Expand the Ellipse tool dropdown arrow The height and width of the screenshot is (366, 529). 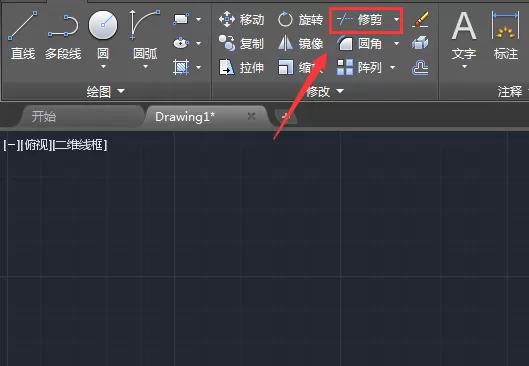point(198,43)
